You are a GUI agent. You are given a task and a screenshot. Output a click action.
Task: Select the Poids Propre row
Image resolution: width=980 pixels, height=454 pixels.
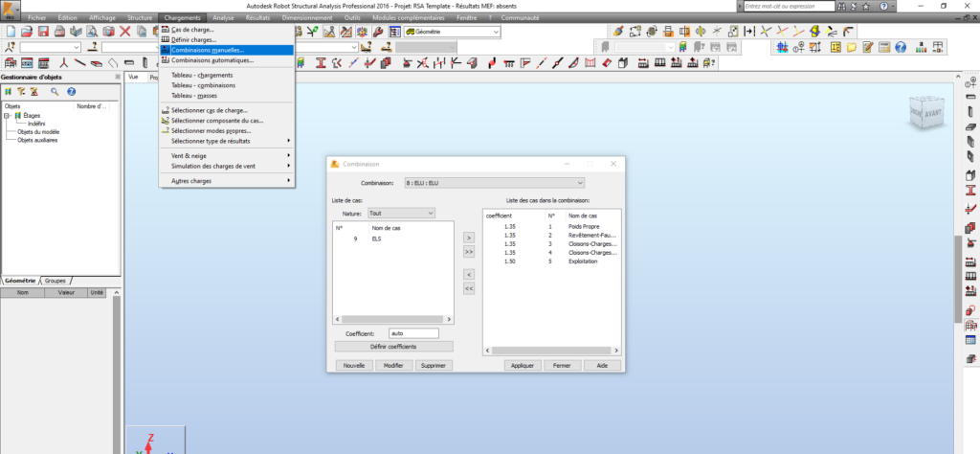pyautogui.click(x=552, y=226)
